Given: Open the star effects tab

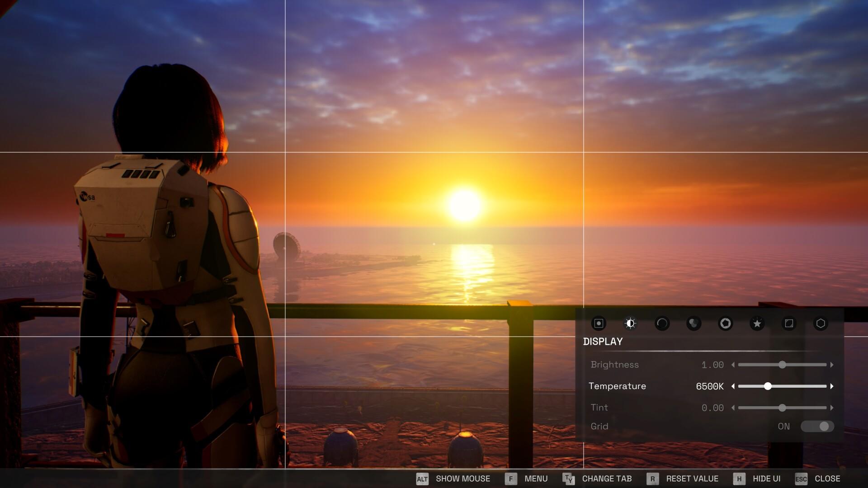Looking at the screenshot, I should coord(757,324).
